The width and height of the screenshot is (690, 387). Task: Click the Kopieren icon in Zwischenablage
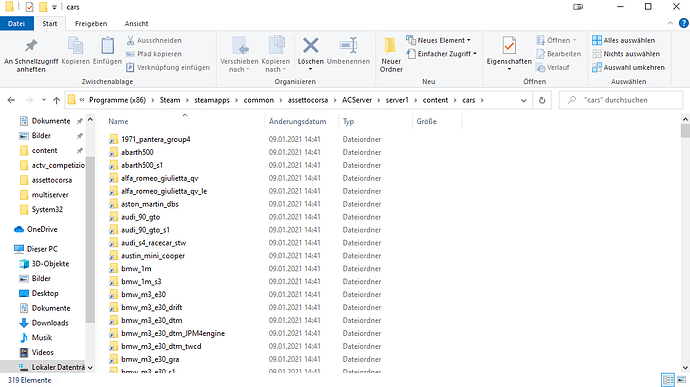tap(76, 46)
